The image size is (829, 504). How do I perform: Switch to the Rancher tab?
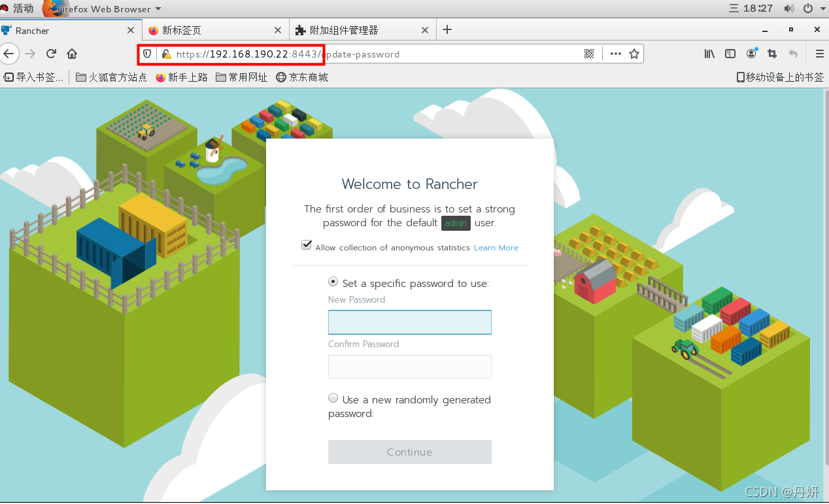tap(69, 30)
